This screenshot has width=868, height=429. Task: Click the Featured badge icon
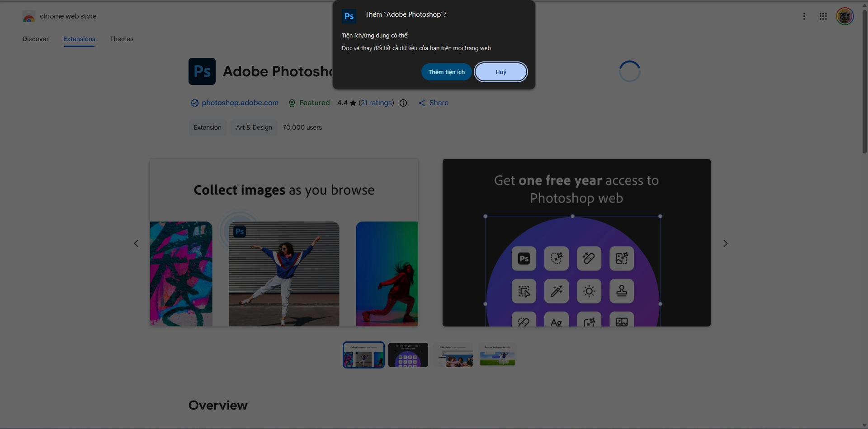[292, 103]
